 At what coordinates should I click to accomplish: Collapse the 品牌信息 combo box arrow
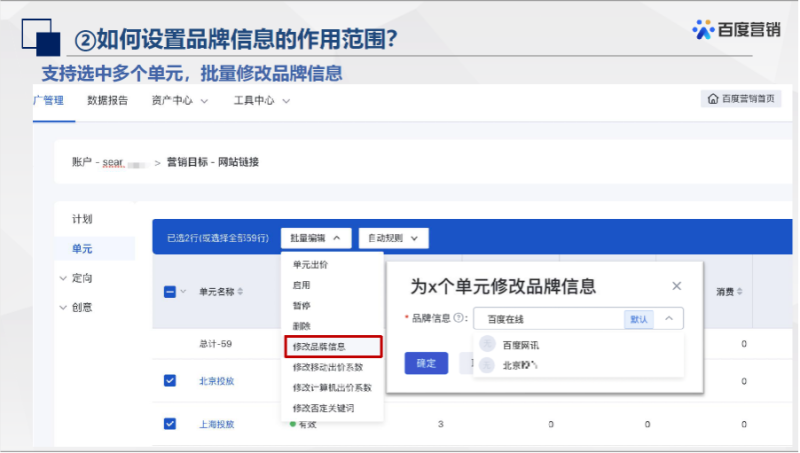pos(669,318)
